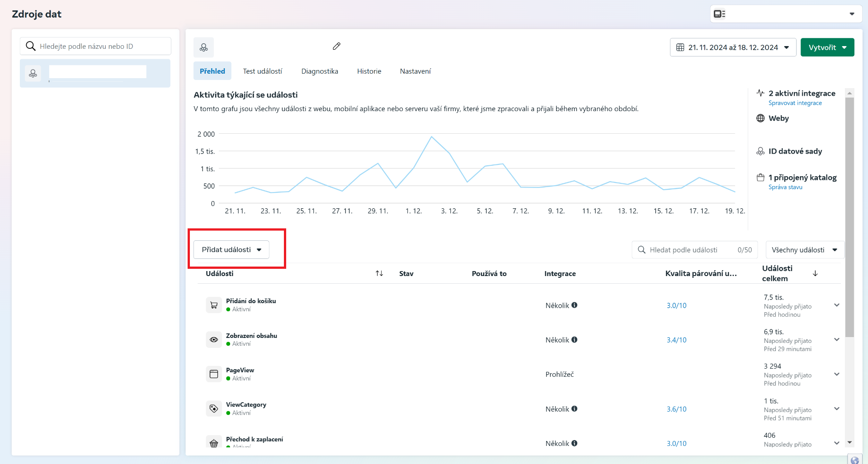Sort by Události column arrows
The width and height of the screenshot is (868, 464).
tap(379, 273)
